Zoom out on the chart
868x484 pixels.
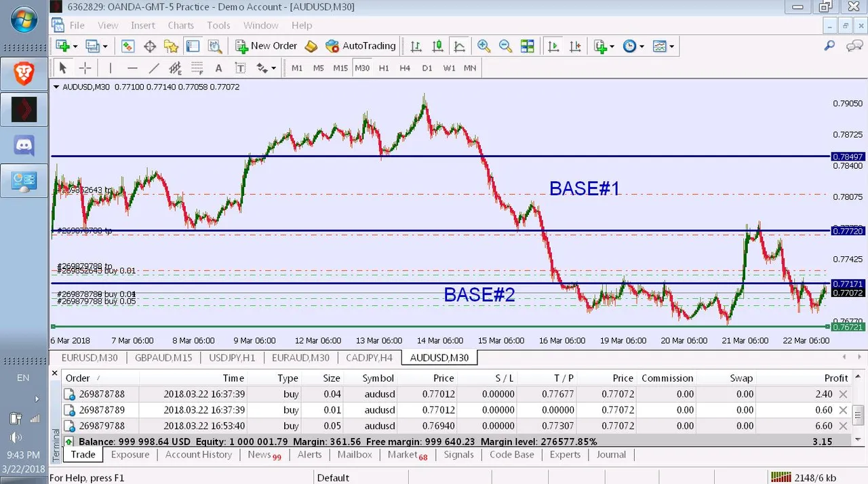[505, 46]
